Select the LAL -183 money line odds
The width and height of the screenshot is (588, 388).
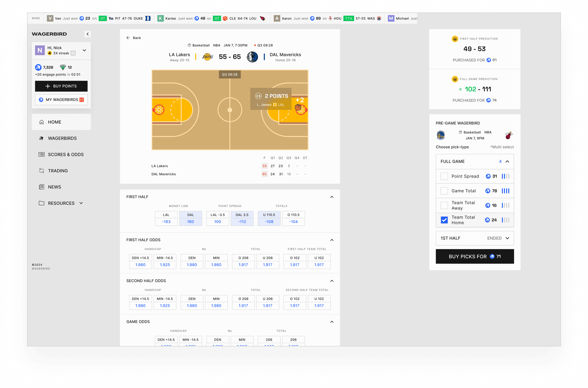point(166,218)
